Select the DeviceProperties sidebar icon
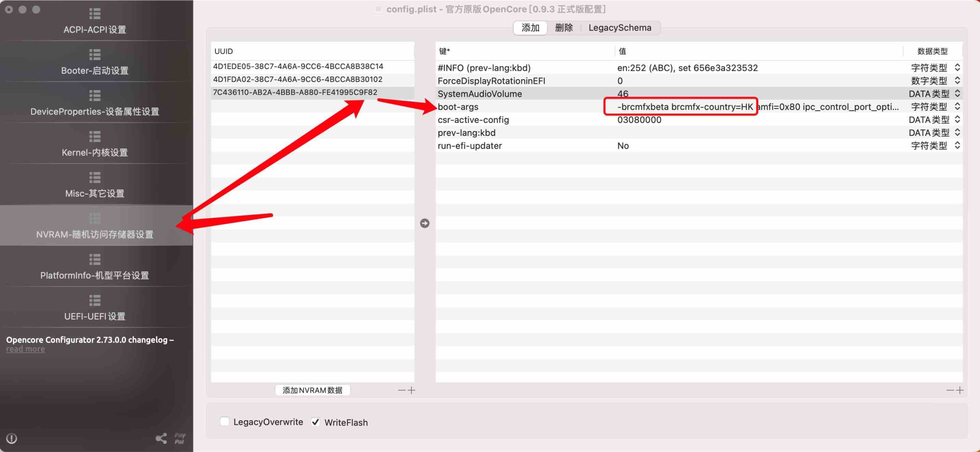Viewport: 980px width, 452px height. 95,96
